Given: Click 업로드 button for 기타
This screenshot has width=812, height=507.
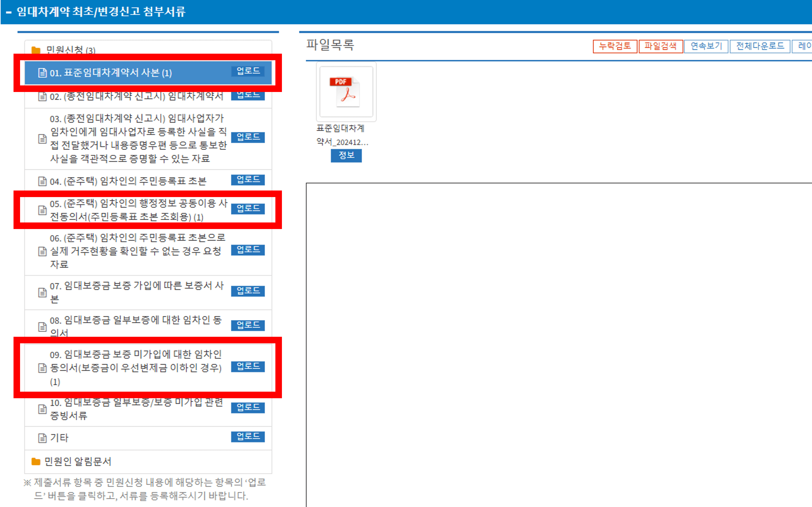Looking at the screenshot, I should click(248, 437).
